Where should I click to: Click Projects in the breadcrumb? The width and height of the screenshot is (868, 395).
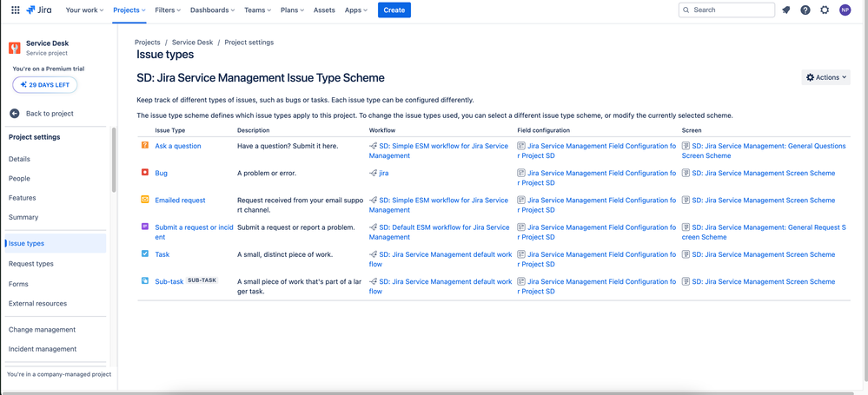(x=147, y=42)
